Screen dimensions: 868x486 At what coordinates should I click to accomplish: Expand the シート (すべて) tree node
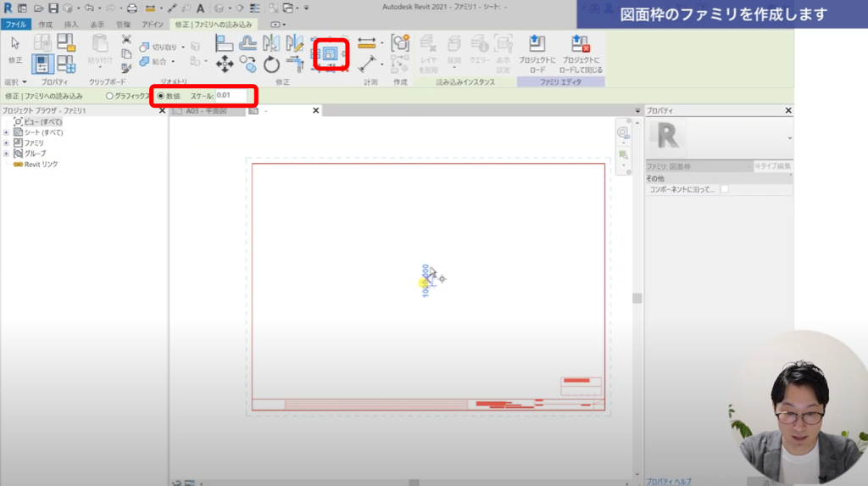click(x=7, y=132)
